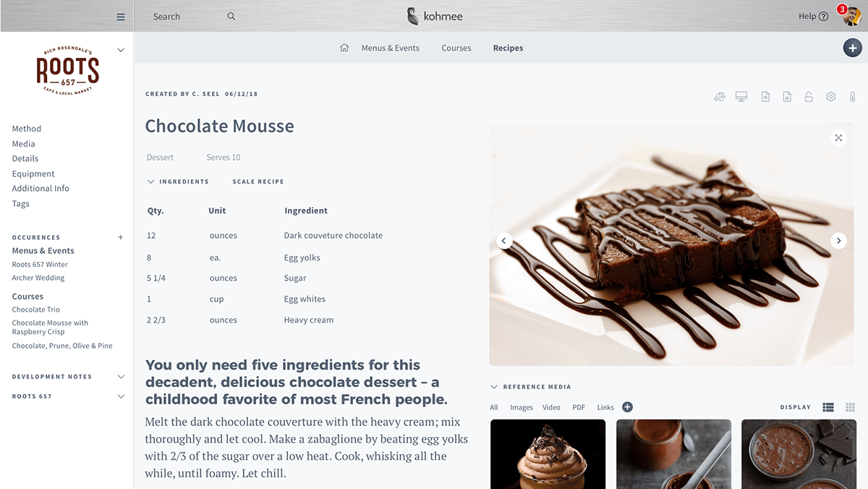
Task: Switch display to list view
Action: pos(828,407)
